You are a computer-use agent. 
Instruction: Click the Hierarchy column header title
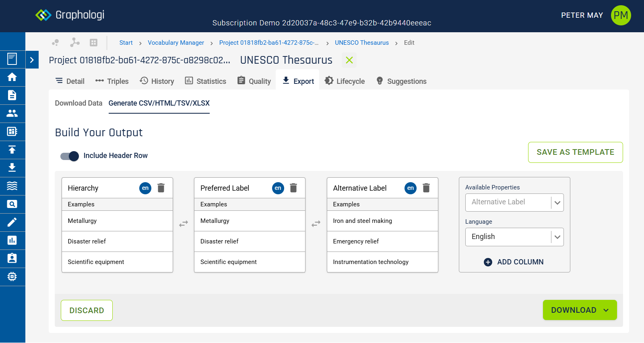tap(83, 188)
